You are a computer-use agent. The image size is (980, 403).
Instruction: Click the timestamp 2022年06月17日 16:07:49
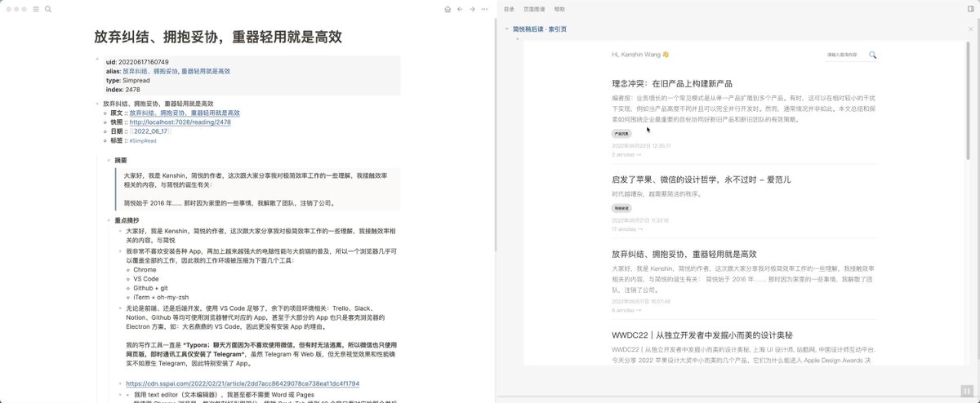point(641,301)
